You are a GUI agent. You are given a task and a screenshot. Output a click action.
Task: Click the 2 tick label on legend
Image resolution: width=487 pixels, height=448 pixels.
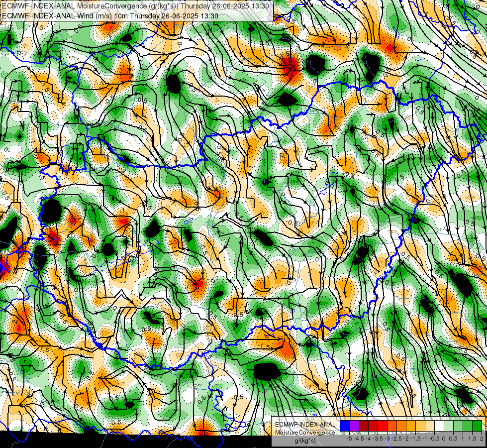point(482,439)
